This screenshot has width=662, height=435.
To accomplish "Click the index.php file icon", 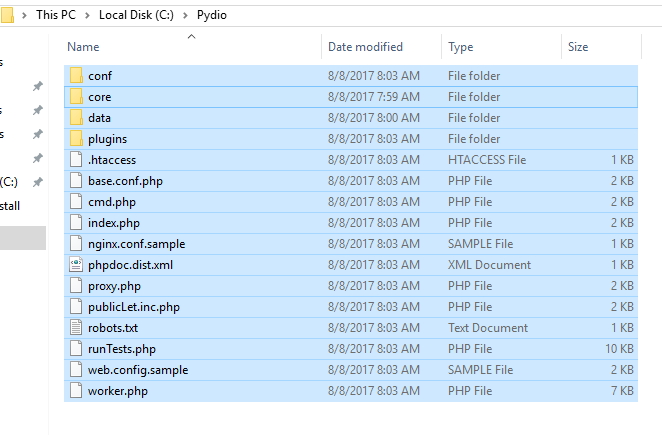I will 76,223.
